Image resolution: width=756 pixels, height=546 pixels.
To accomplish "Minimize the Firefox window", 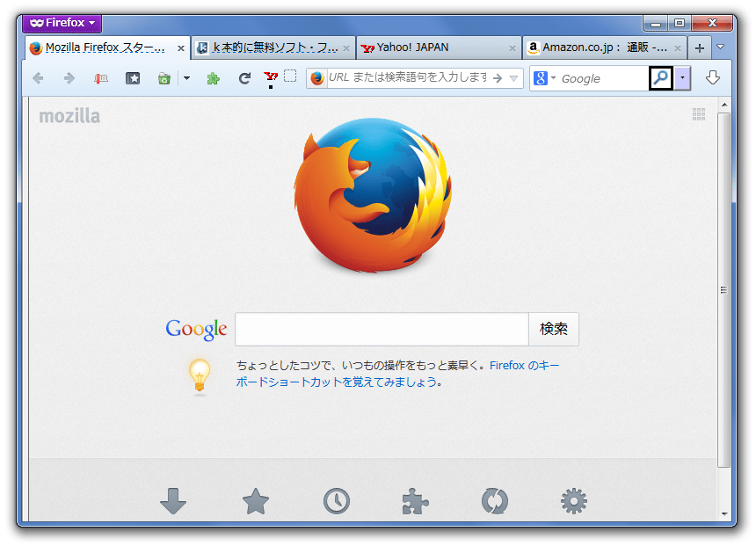I will pos(655,24).
